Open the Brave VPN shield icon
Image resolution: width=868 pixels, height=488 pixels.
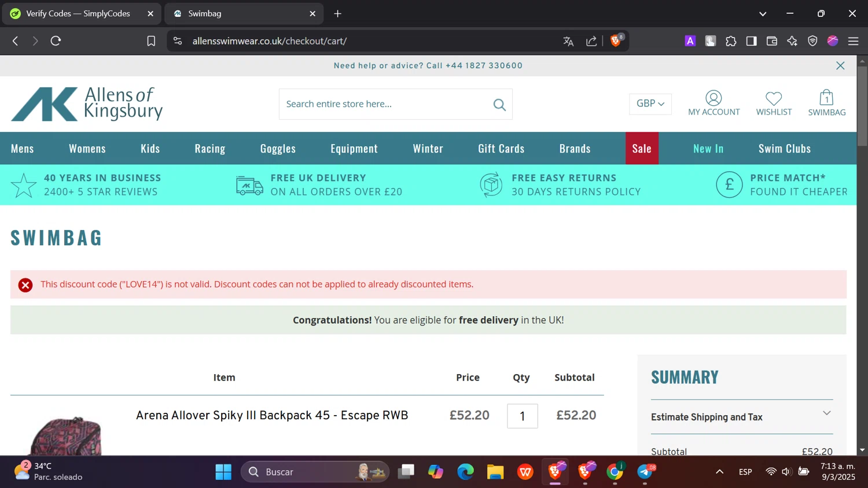812,41
